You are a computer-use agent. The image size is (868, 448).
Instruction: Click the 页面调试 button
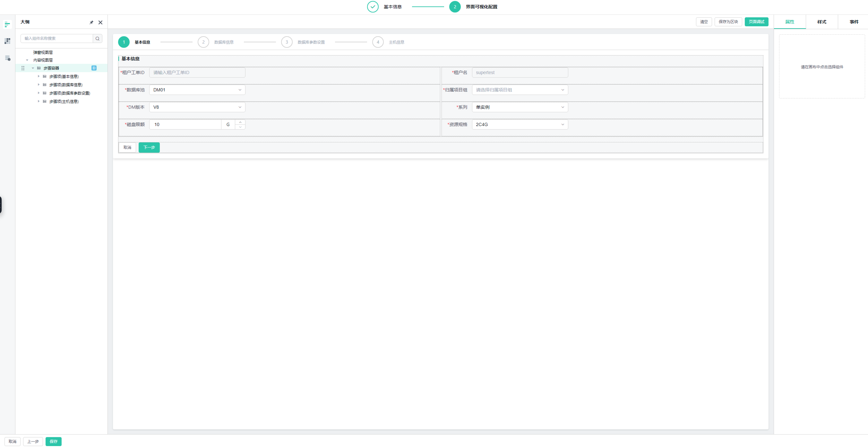click(756, 22)
